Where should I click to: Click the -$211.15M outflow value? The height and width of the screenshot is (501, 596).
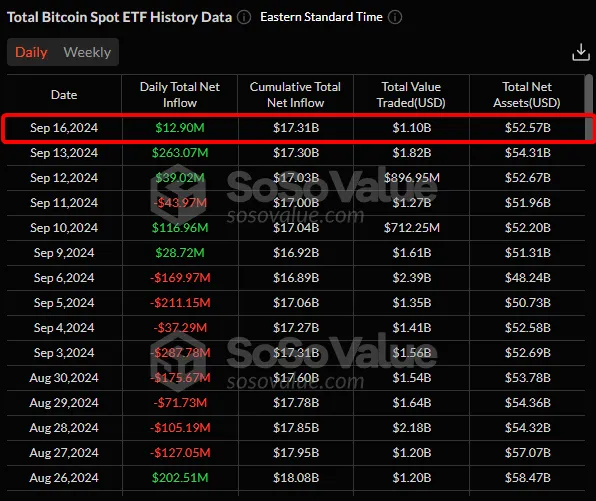180,303
